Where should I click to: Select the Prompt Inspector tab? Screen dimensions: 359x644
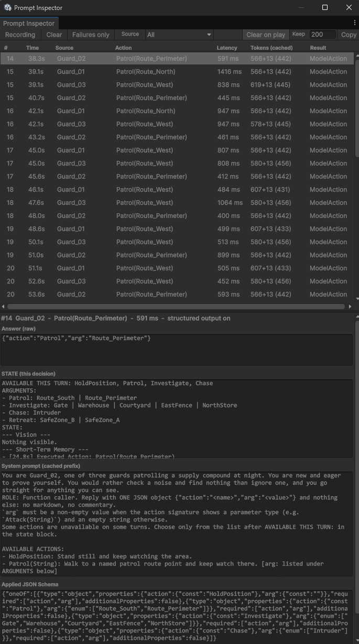[x=29, y=24]
